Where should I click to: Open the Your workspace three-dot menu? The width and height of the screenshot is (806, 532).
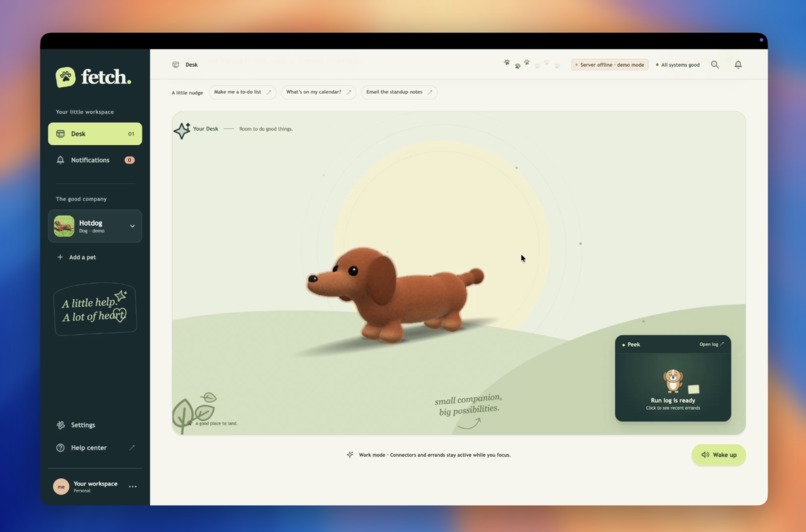click(133, 486)
